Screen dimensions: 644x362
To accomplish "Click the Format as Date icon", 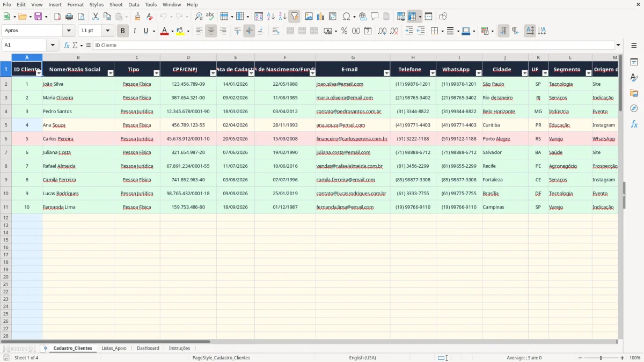I will (368, 31).
